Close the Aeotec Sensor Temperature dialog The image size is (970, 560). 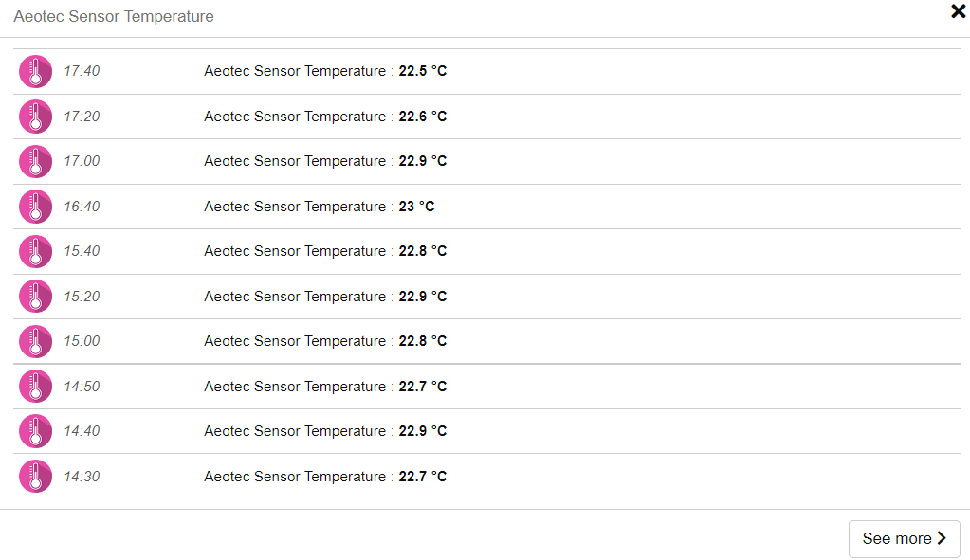pyautogui.click(x=958, y=11)
